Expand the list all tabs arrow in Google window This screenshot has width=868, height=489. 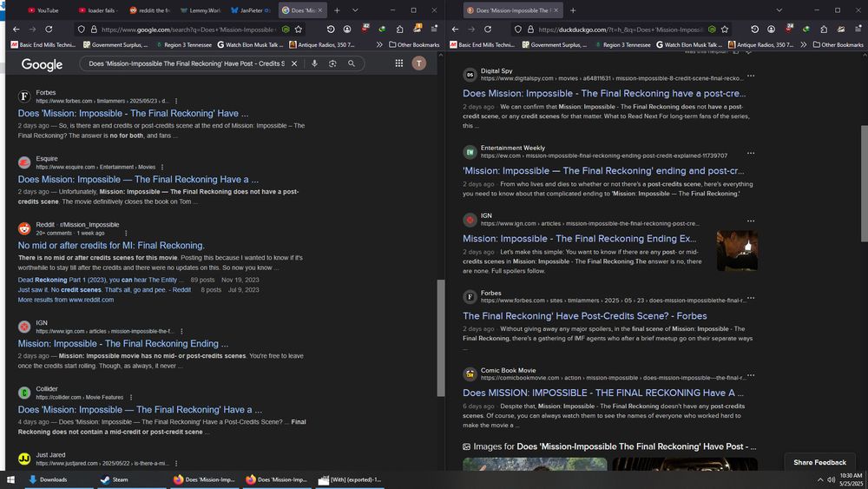point(355,10)
